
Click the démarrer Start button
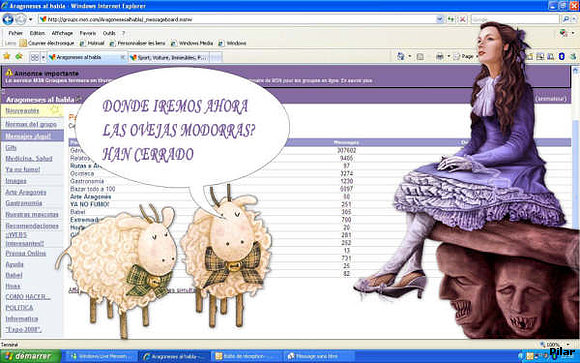click(x=30, y=356)
